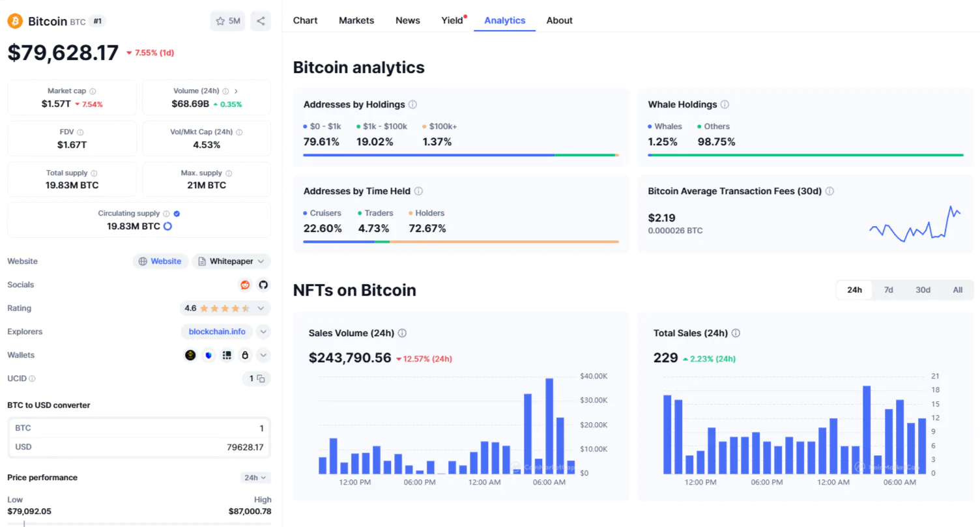The height and width of the screenshot is (527, 980).
Task: Switch to the Chart tab
Action: [305, 20]
